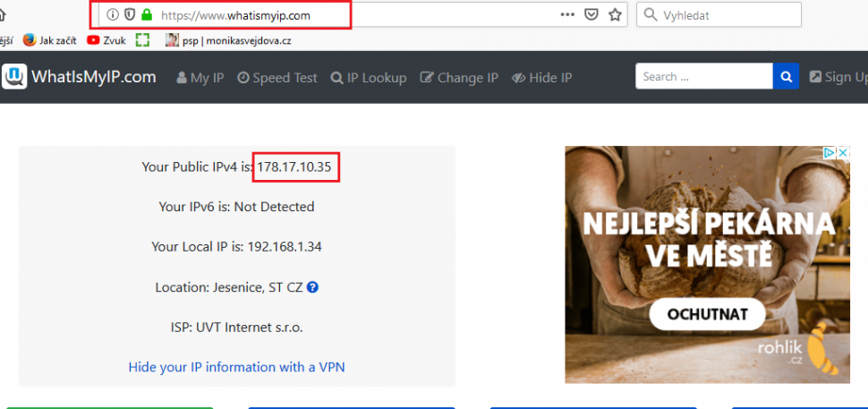Viewport: 868px width, 409px height.
Task: Open the Hide IP menu item
Action: point(542,78)
